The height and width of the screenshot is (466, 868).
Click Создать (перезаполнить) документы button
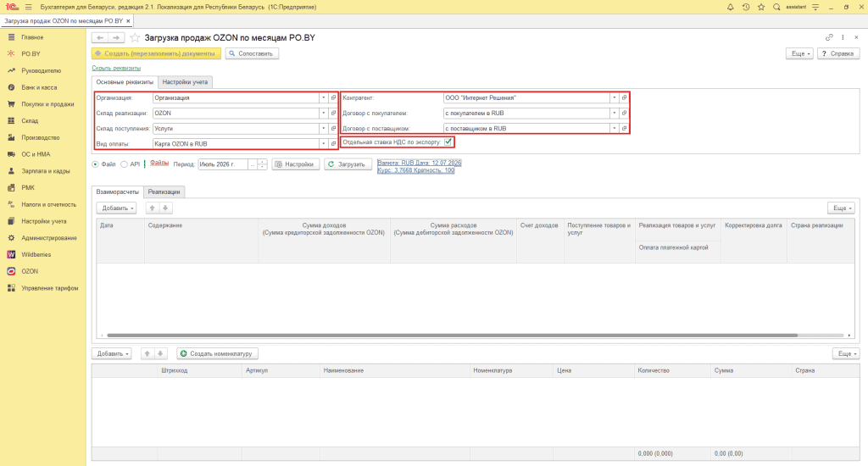tap(156, 53)
